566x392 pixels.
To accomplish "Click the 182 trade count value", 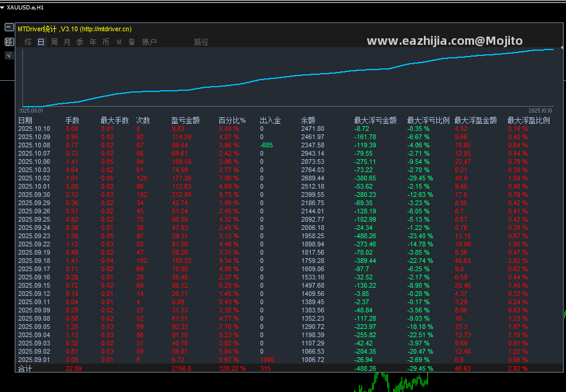I will pyautogui.click(x=142, y=195).
